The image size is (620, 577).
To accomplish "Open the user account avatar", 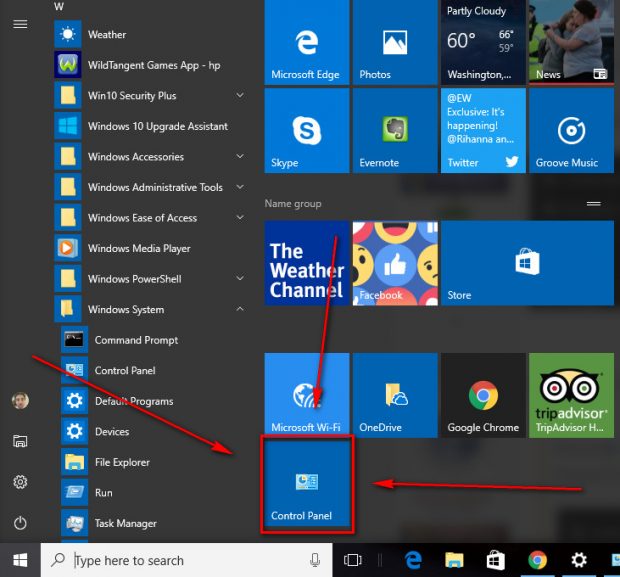I will 20,400.
